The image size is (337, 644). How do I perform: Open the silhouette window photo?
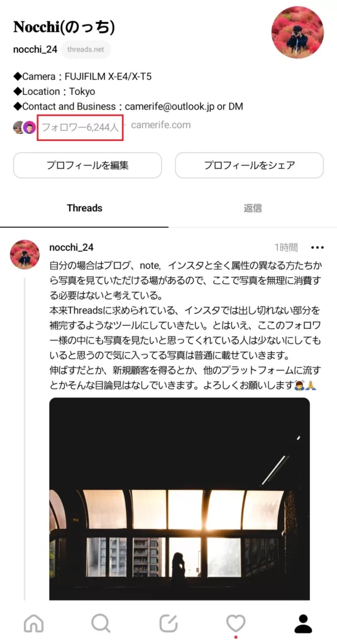pos(179,499)
